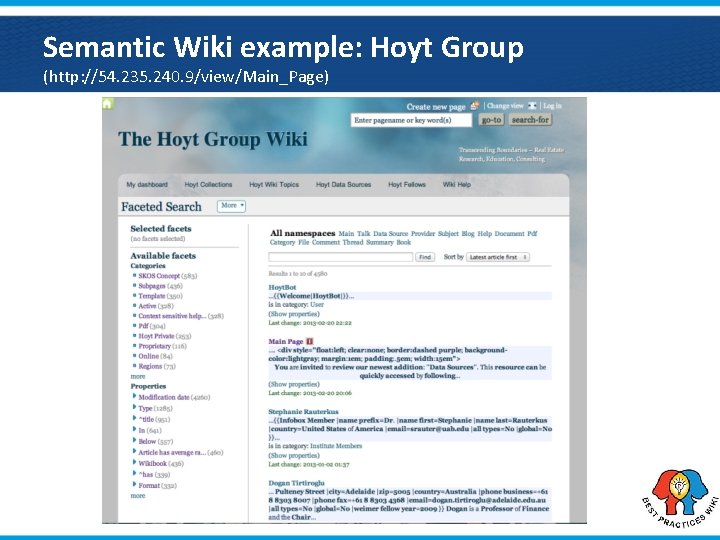Select the Subject namespace filter

pos(448,234)
